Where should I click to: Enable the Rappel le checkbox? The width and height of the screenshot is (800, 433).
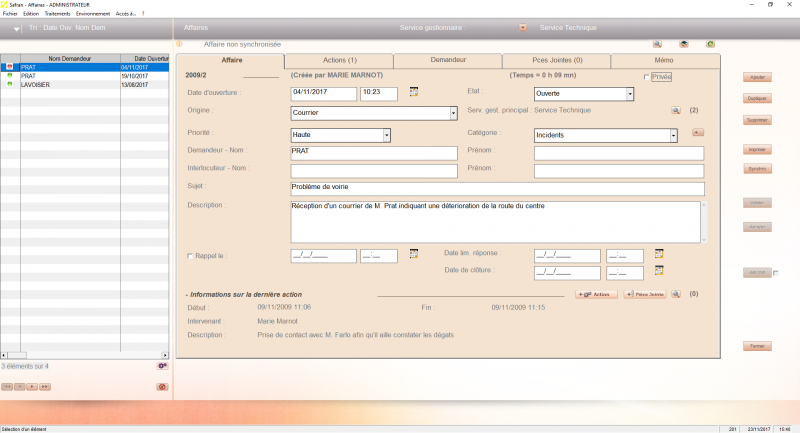point(190,256)
